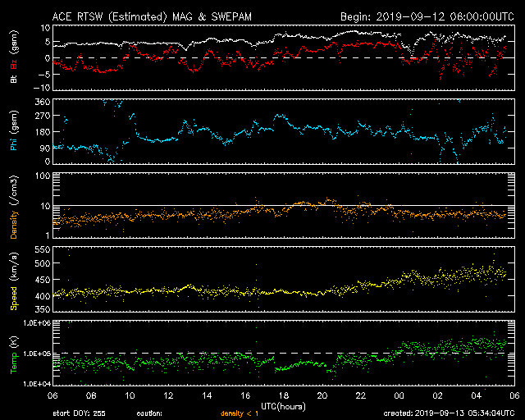Click the ACE RTSW MAG & SWEPAM title
Screen dimensions: 525x420
point(152,16)
